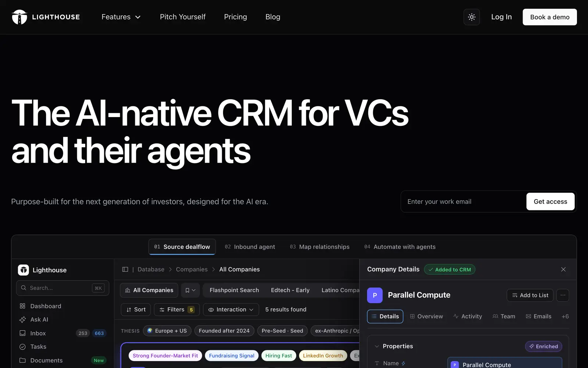Switch to the Source dealflow tab
This screenshot has height=368, width=588.
click(182, 247)
